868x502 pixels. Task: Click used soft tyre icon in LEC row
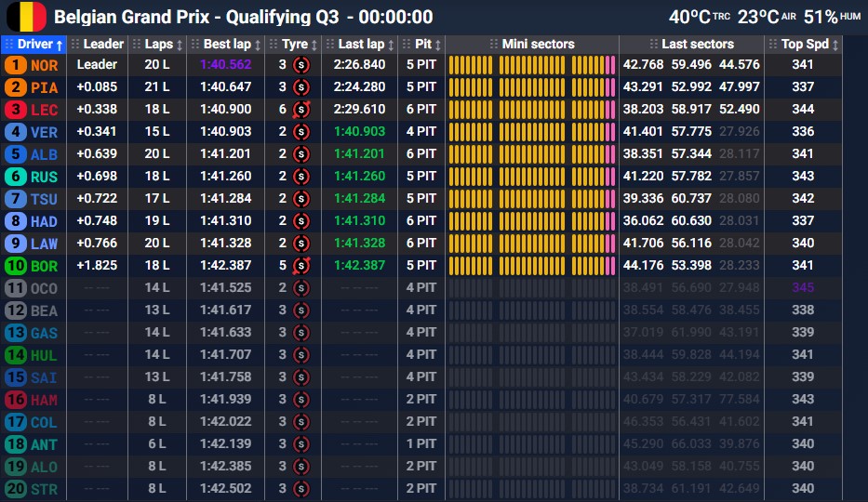(301, 110)
